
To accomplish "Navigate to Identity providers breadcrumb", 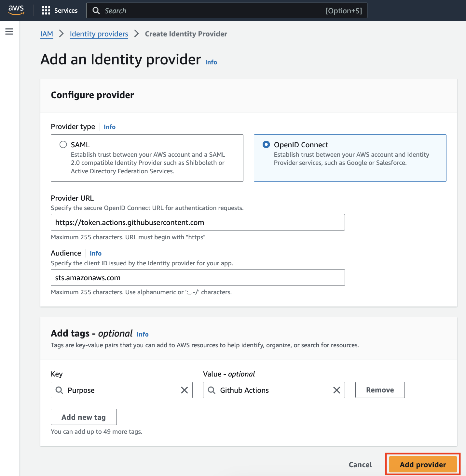I will click(99, 34).
